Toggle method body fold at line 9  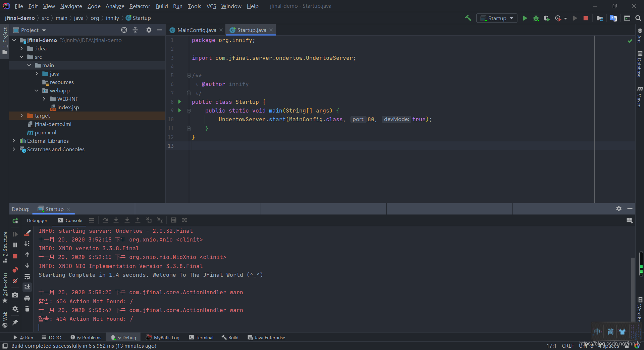click(189, 111)
